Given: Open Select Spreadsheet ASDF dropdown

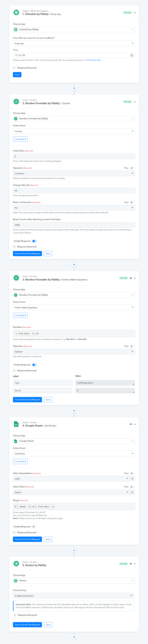Looking at the screenshot, I should tap(71, 479).
